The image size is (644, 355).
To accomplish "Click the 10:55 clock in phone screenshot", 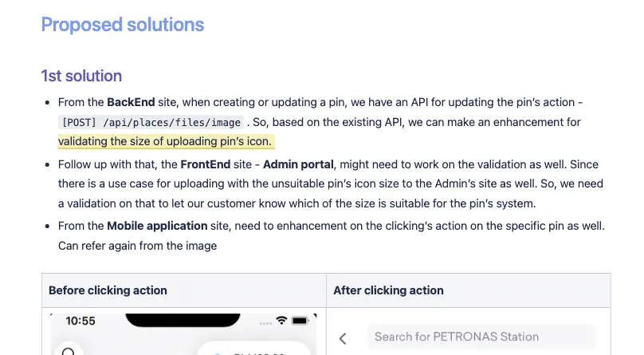I will 80,321.
